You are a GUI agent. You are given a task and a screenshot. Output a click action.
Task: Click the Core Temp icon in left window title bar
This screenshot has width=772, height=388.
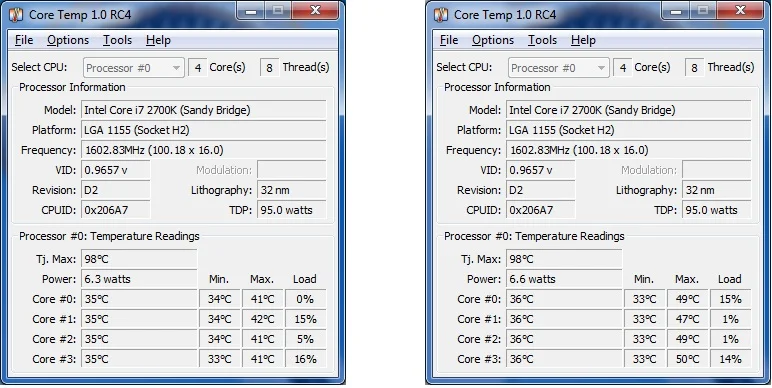[16, 14]
